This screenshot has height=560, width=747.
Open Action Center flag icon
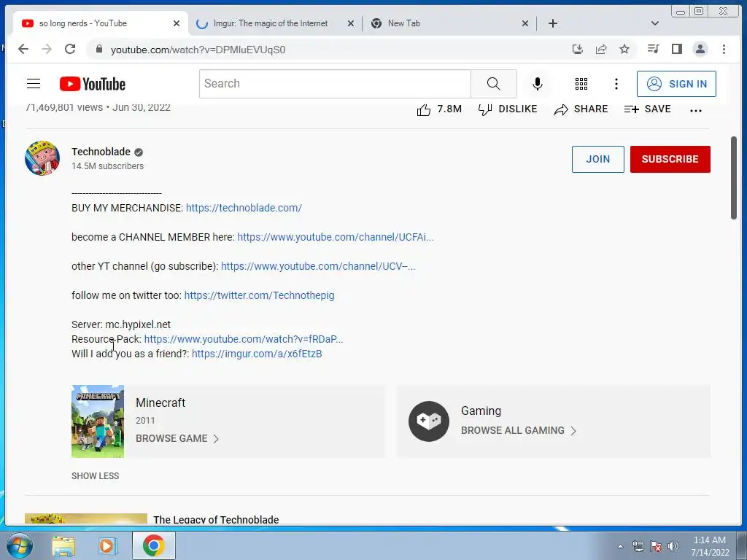point(656,546)
